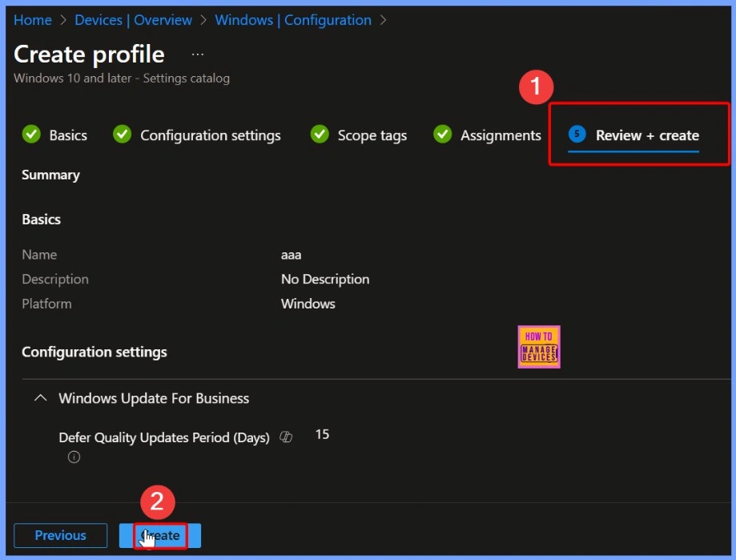Click the green checkmark beside Configuration settings
Screen dimensions: 736x560
(x=123, y=135)
